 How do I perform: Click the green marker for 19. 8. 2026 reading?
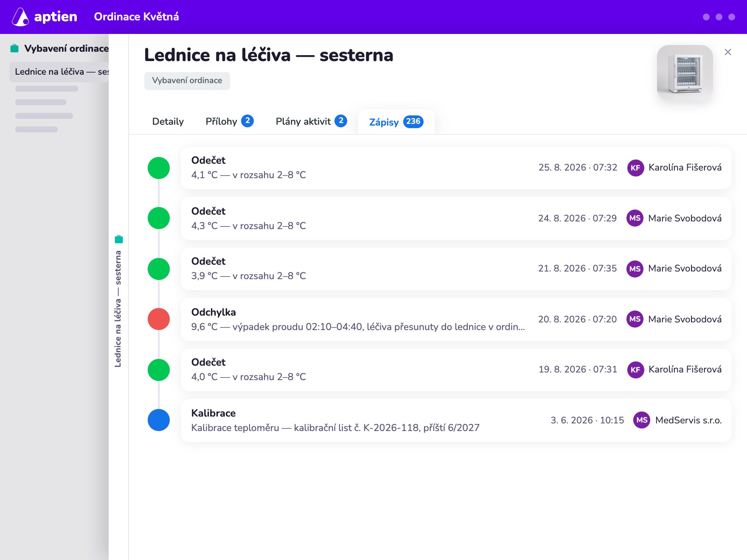159,370
